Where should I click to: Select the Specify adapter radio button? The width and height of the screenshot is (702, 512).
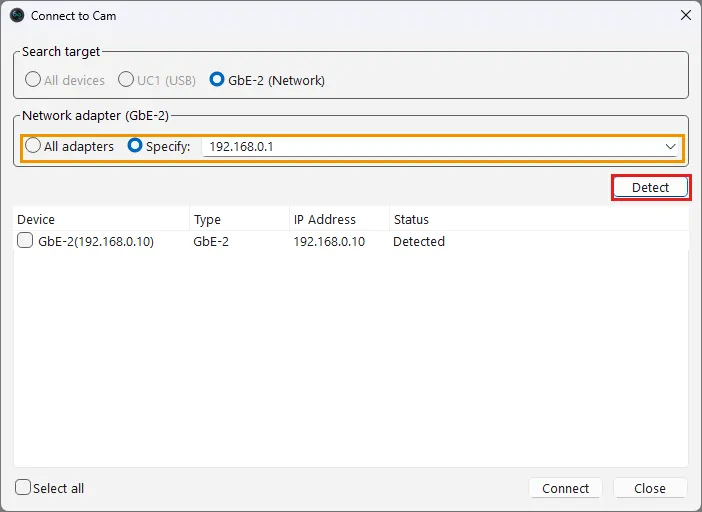click(x=159, y=146)
